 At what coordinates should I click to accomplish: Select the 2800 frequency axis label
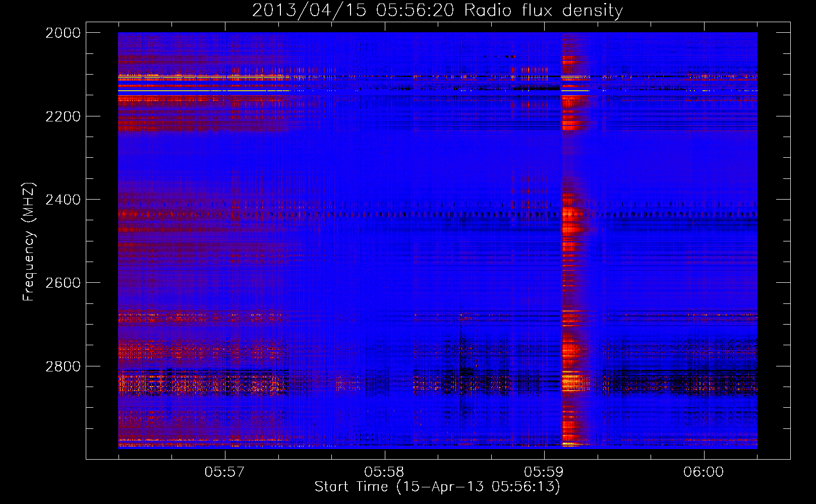tap(63, 366)
